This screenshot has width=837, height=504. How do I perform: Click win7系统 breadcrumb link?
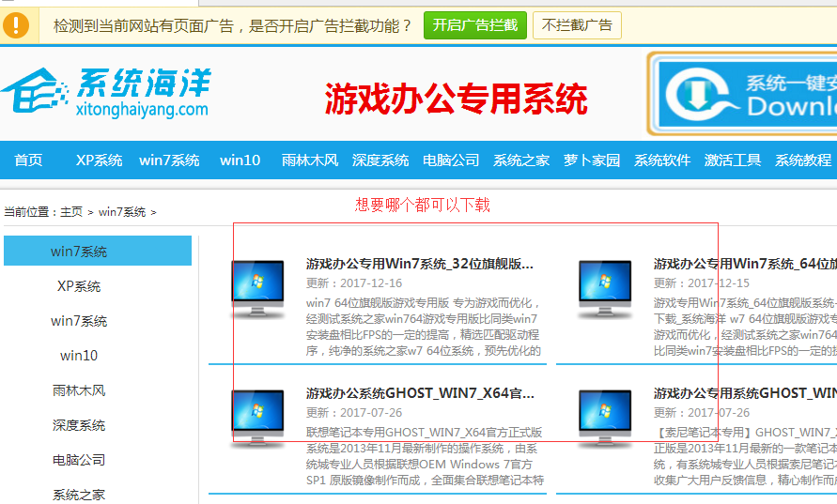tap(122, 212)
